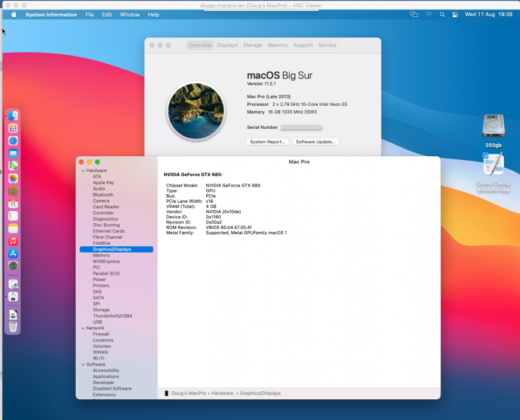The width and height of the screenshot is (520, 420).
Task: Open App Store from the dock
Action: pyautogui.click(x=13, y=254)
